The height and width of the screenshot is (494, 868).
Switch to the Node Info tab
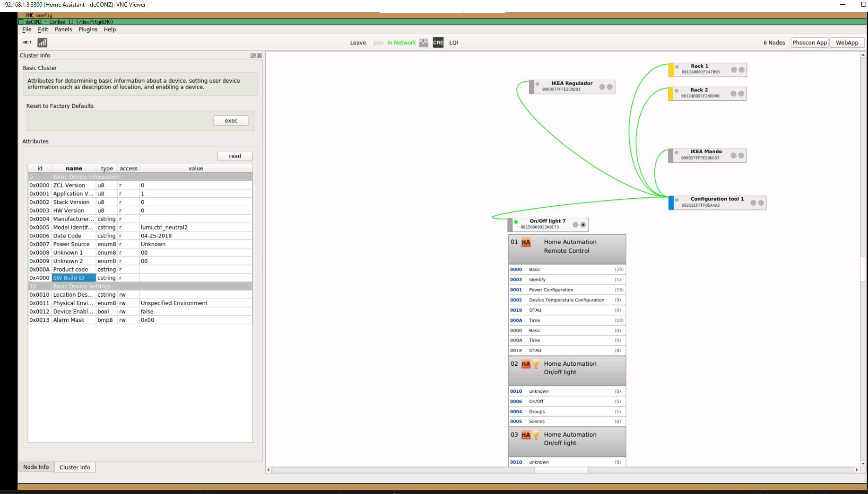[36, 467]
